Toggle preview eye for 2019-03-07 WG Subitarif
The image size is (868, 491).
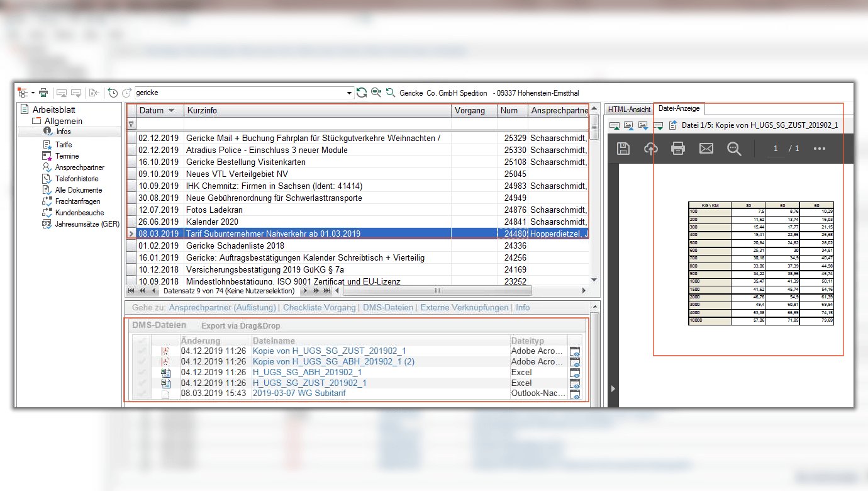coord(575,395)
